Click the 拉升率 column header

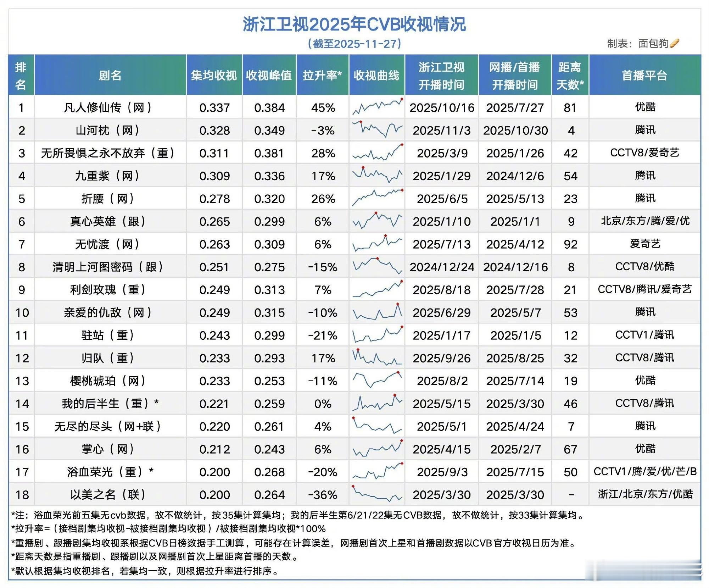click(x=322, y=75)
